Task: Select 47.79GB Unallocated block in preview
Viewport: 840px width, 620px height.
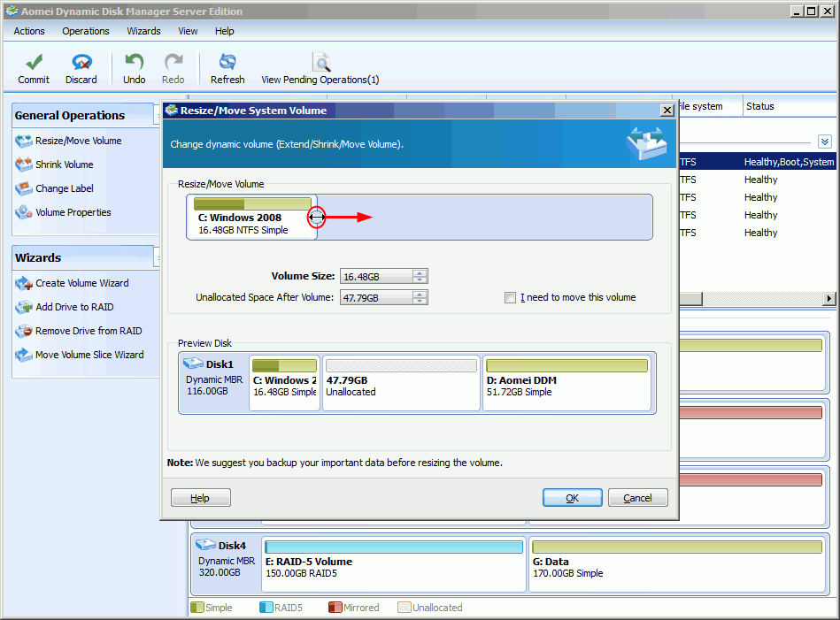Action: pos(401,383)
